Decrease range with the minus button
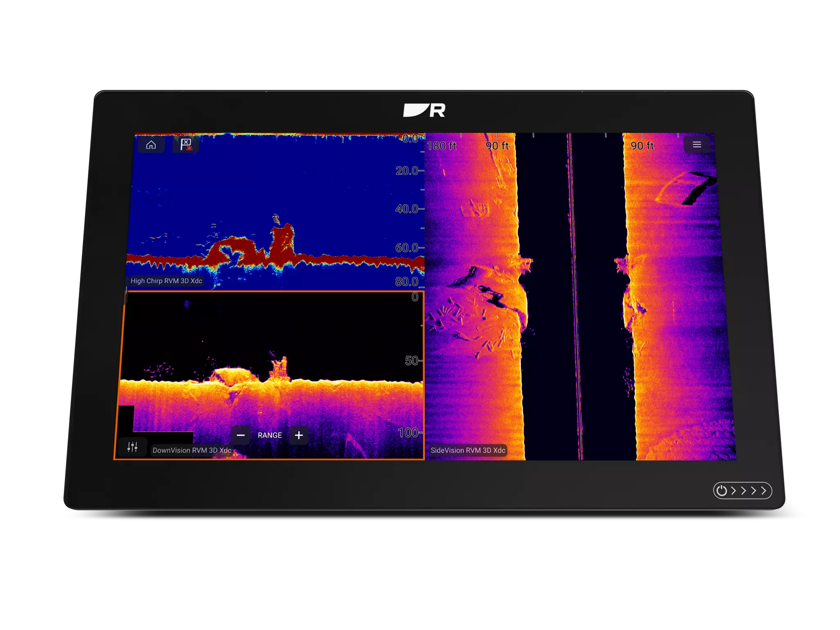 (241, 435)
